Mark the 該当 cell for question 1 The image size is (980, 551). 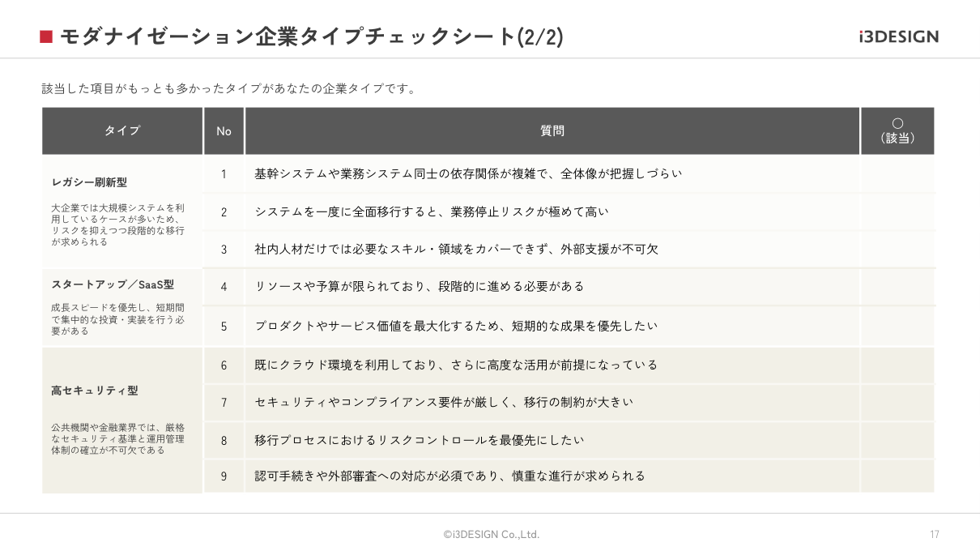coord(897,173)
